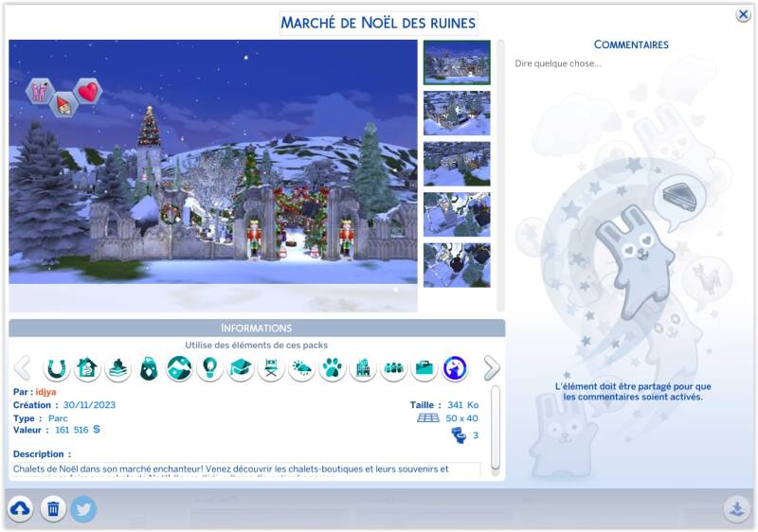Click the thumbnail list scrollbar

click(x=500, y=176)
